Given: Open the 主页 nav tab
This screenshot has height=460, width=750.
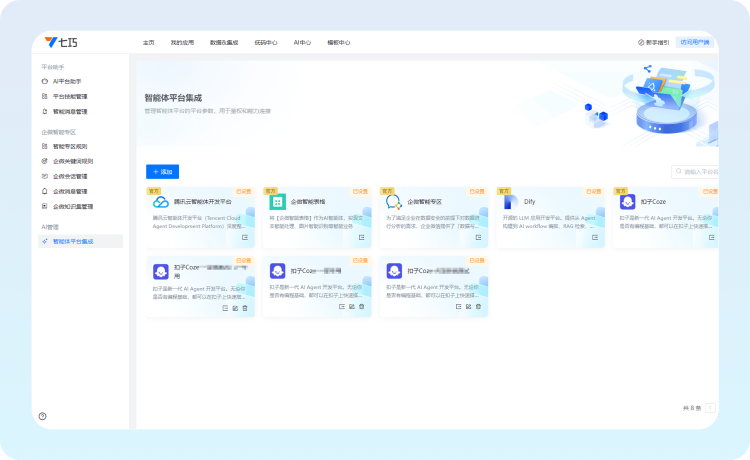Looking at the screenshot, I should point(149,43).
